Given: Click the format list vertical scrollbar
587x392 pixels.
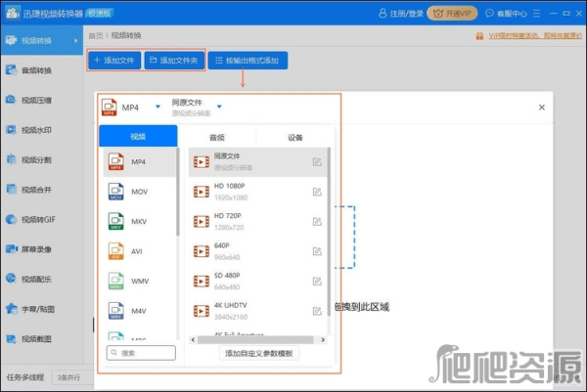Looking at the screenshot, I should tap(178, 192).
